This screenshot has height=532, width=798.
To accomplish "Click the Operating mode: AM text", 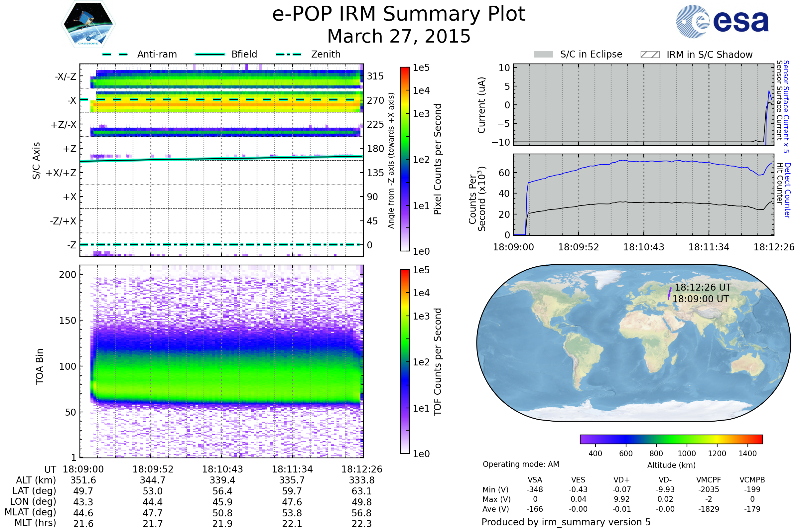I will [x=521, y=464].
